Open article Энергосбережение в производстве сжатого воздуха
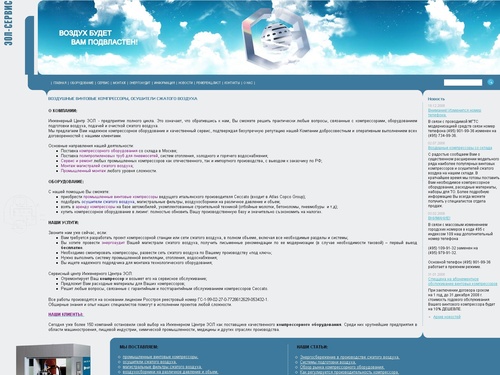 tap(350, 357)
